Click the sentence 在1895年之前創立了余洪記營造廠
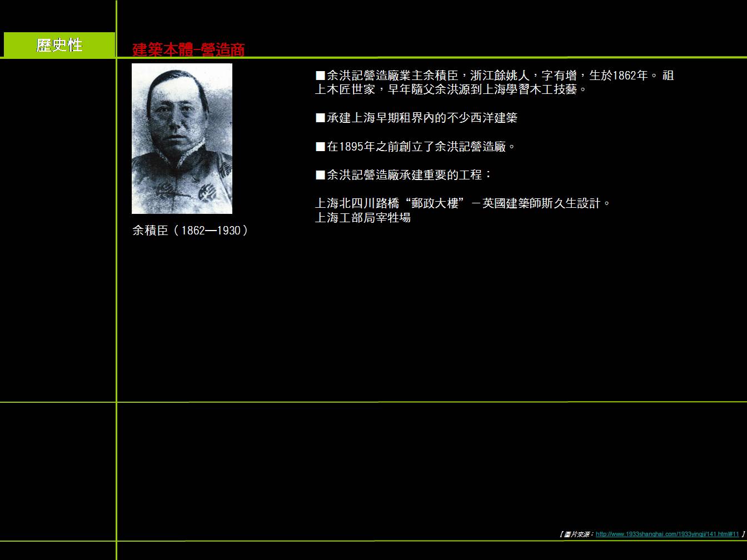 [421, 147]
